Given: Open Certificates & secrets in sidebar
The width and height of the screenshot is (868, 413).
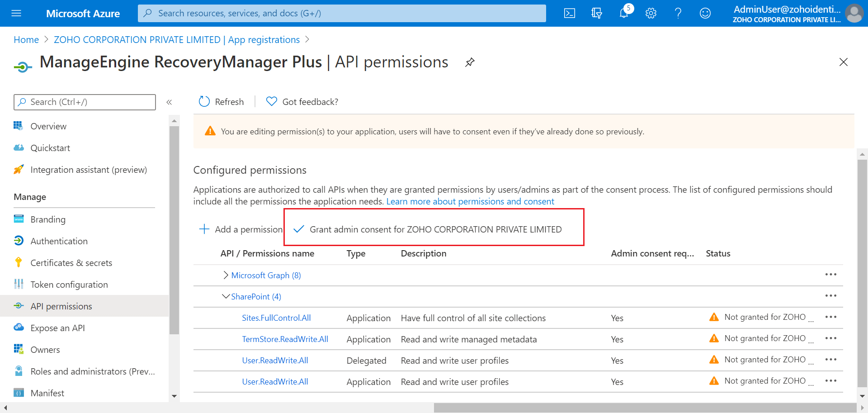Looking at the screenshot, I should 71,263.
